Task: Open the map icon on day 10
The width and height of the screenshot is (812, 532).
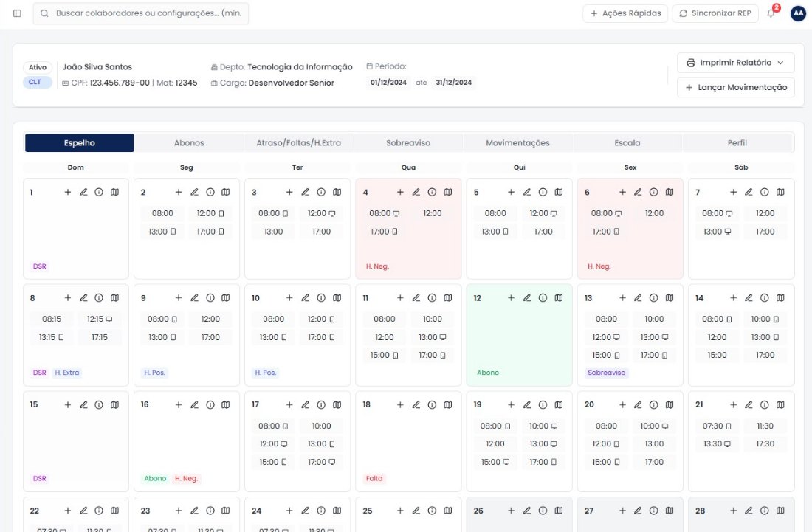Action: (337, 297)
